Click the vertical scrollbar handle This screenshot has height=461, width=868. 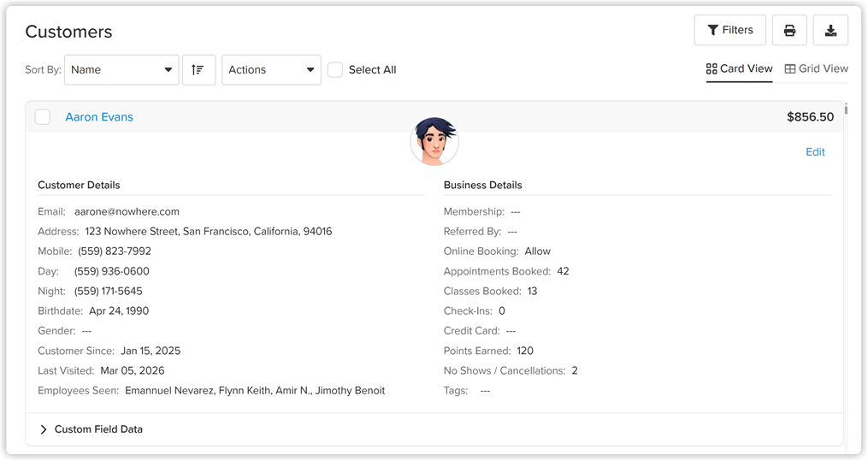point(846,109)
